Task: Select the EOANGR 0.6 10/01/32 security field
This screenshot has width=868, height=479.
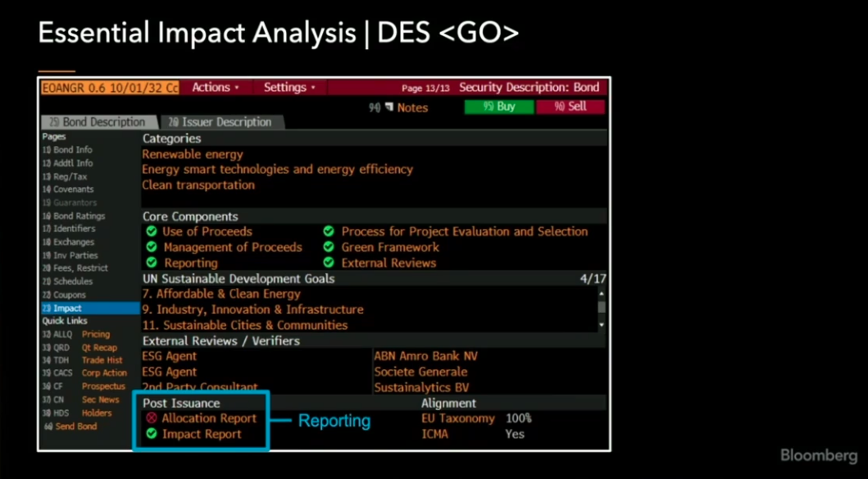Action: [110, 88]
